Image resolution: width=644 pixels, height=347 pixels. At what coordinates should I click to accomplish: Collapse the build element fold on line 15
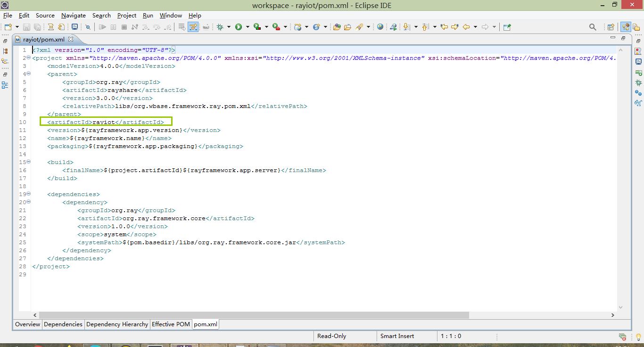pyautogui.click(x=28, y=162)
